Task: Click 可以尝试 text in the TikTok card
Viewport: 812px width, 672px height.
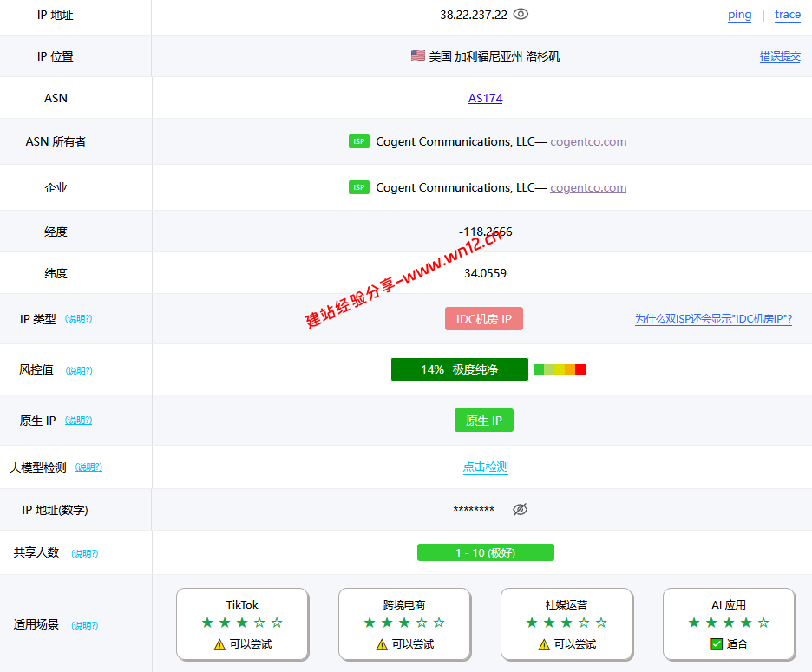Action: pyautogui.click(x=251, y=644)
